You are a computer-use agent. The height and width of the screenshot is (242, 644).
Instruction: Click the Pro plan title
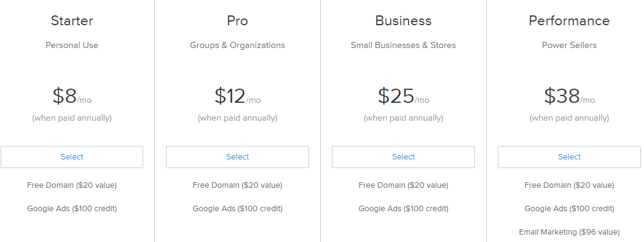tap(237, 20)
